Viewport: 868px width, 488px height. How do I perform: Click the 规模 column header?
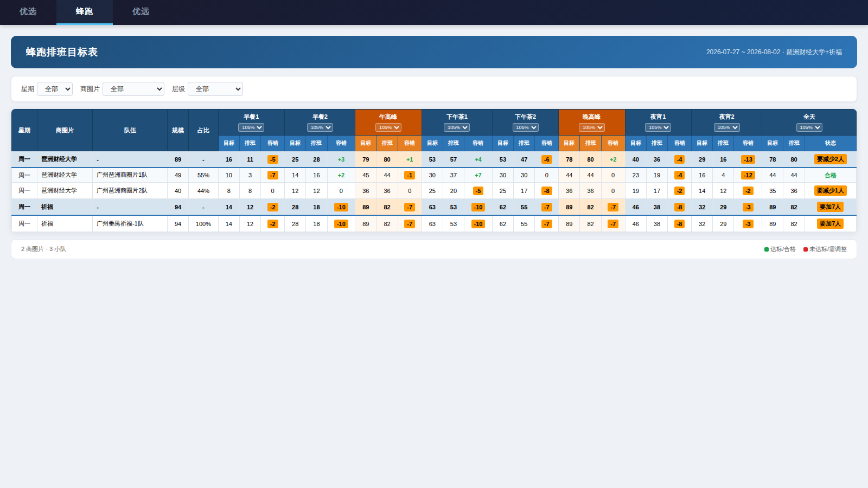tap(178, 130)
